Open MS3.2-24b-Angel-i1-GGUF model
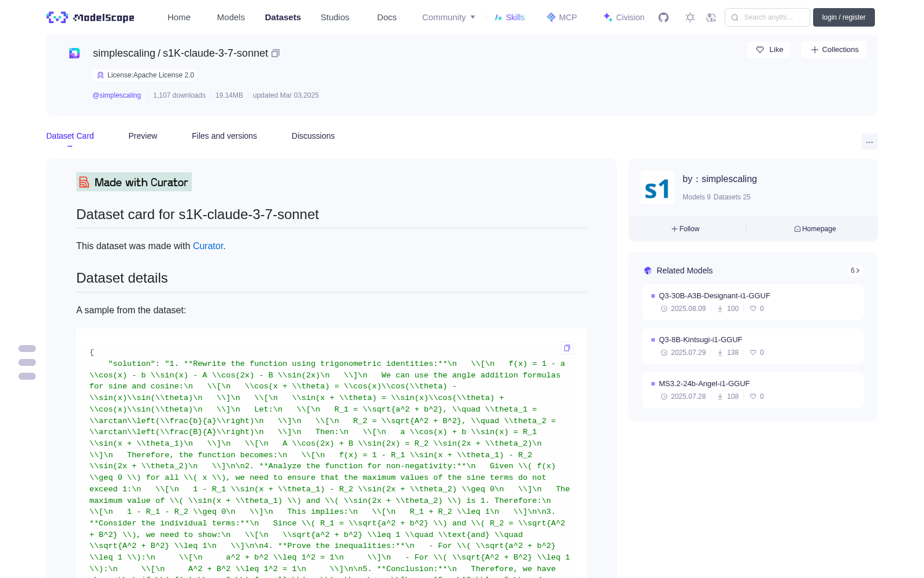The height and width of the screenshot is (578, 924). tap(753, 390)
